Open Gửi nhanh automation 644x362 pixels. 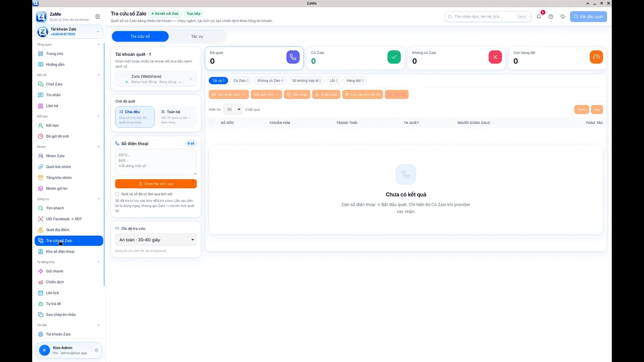click(69, 271)
